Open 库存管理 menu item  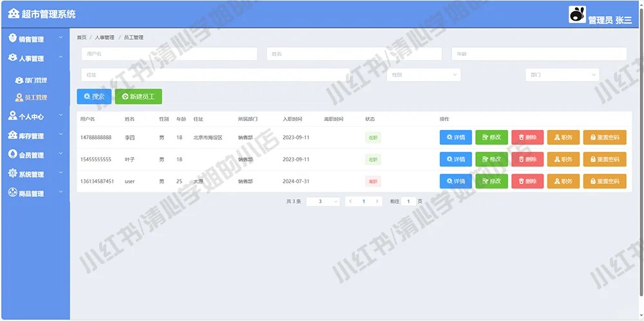tap(35, 136)
